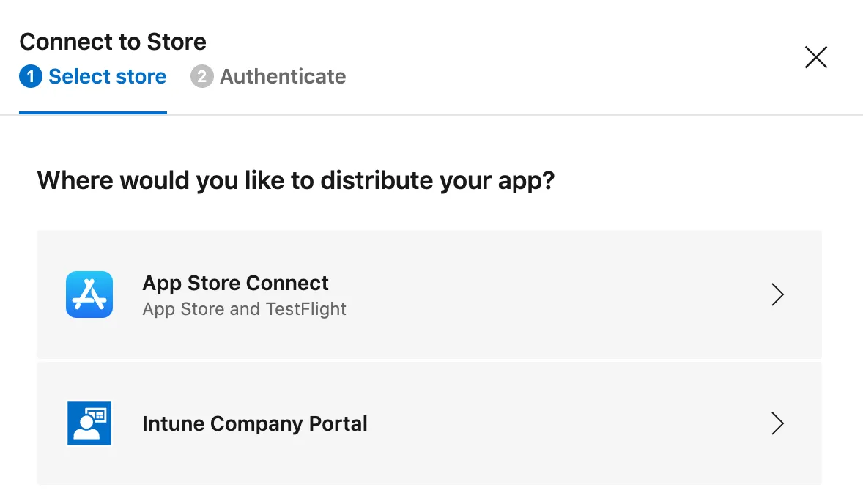
Task: Click the Connect to Store dialog title
Action: point(113,42)
